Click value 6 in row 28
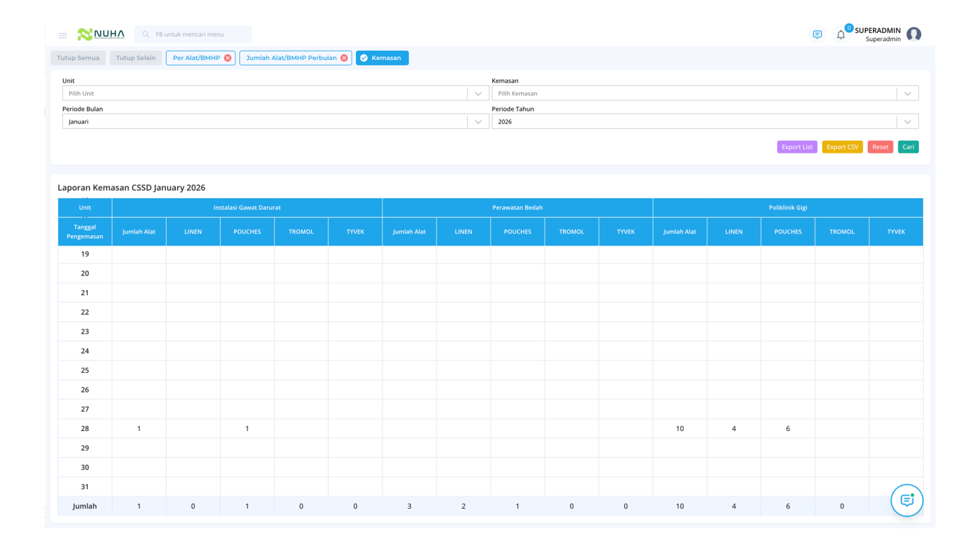The height and width of the screenshot is (551, 980). 788,429
